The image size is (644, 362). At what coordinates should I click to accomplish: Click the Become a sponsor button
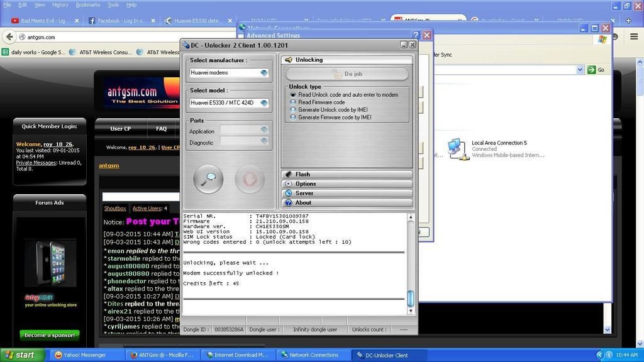pos(50,335)
